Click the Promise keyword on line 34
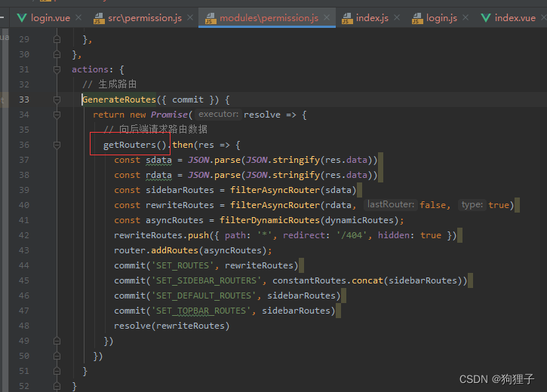The width and height of the screenshot is (547, 392). click(169, 115)
